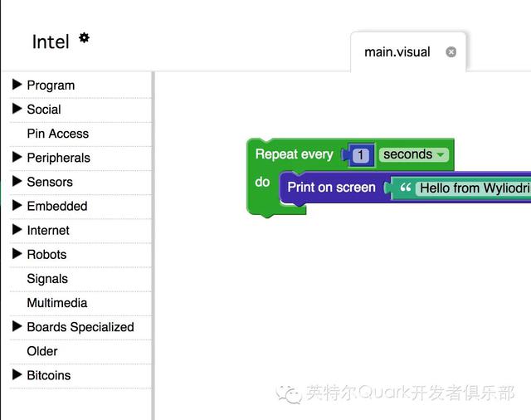This screenshot has width=531, height=420.
Task: Expand the Internet category triangle
Action: coord(17,229)
